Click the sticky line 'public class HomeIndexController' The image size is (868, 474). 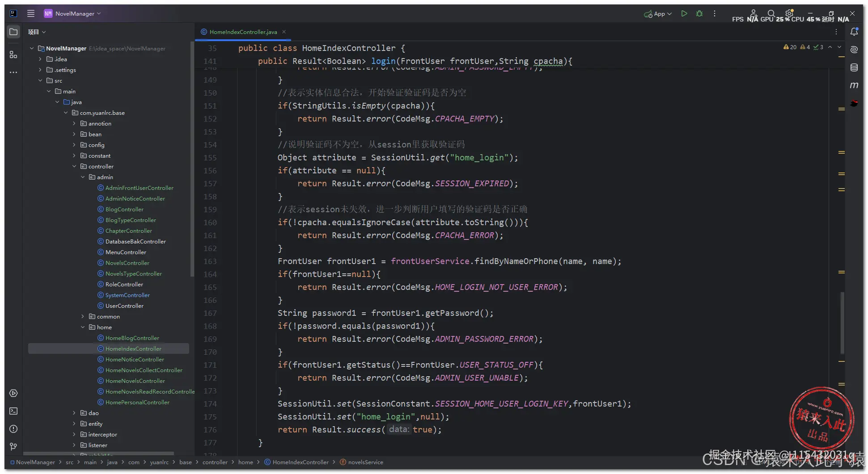pyautogui.click(x=321, y=48)
